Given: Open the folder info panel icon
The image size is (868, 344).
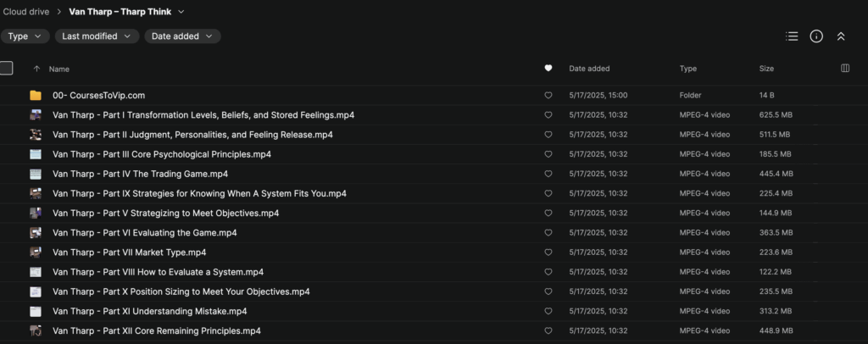Looking at the screenshot, I should [x=816, y=36].
